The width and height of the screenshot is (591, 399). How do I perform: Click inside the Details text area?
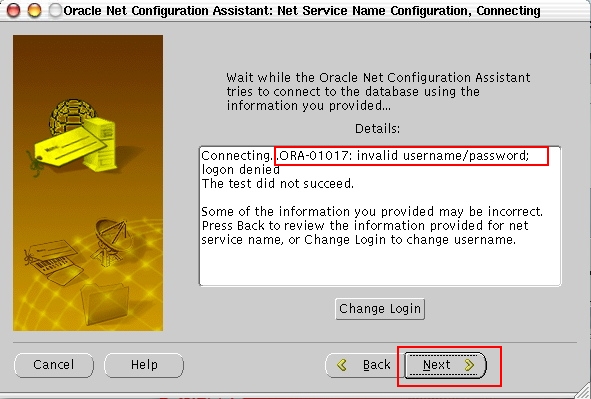pyautogui.click(x=380, y=216)
